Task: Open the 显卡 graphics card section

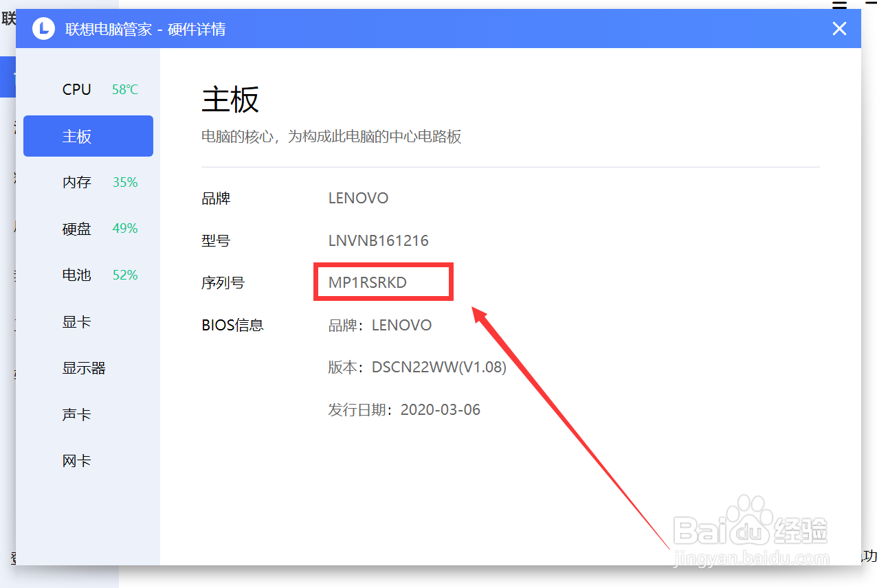Action: (88, 321)
